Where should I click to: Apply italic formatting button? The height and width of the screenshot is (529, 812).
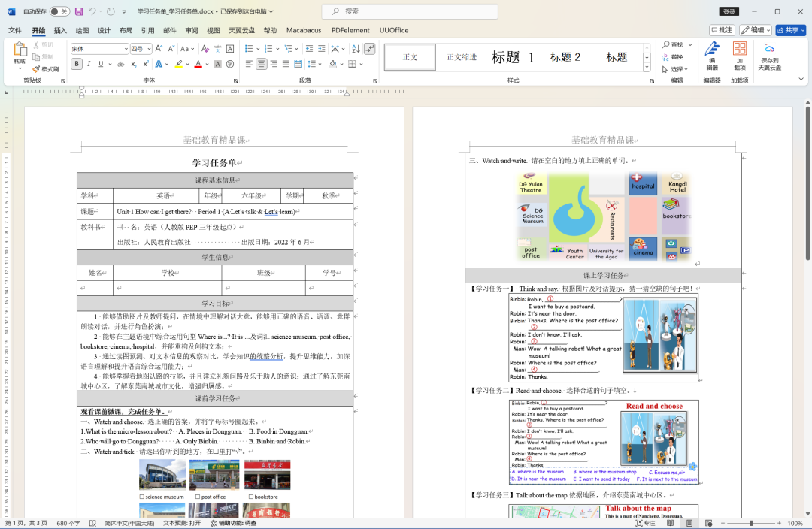(x=89, y=64)
